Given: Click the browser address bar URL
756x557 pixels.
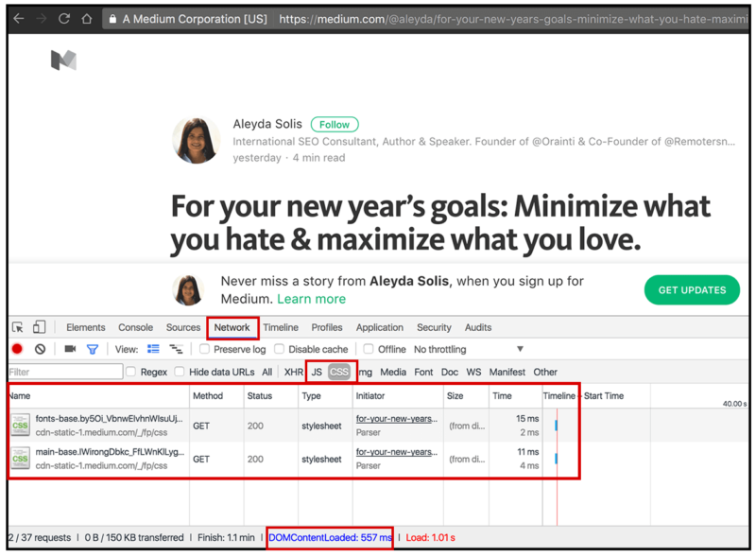Looking at the screenshot, I should click(x=513, y=19).
